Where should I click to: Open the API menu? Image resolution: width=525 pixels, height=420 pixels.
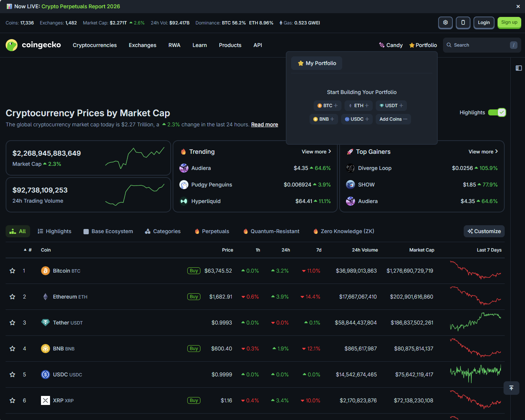tap(258, 45)
